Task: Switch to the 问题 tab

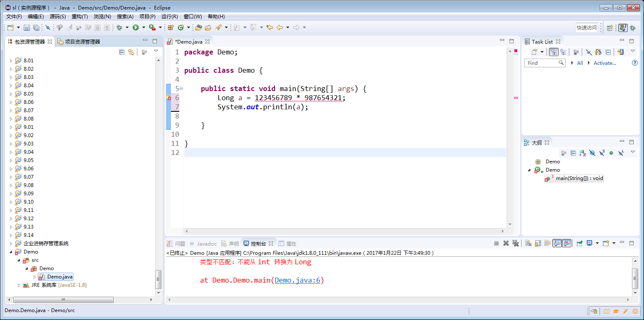Action: pos(176,244)
